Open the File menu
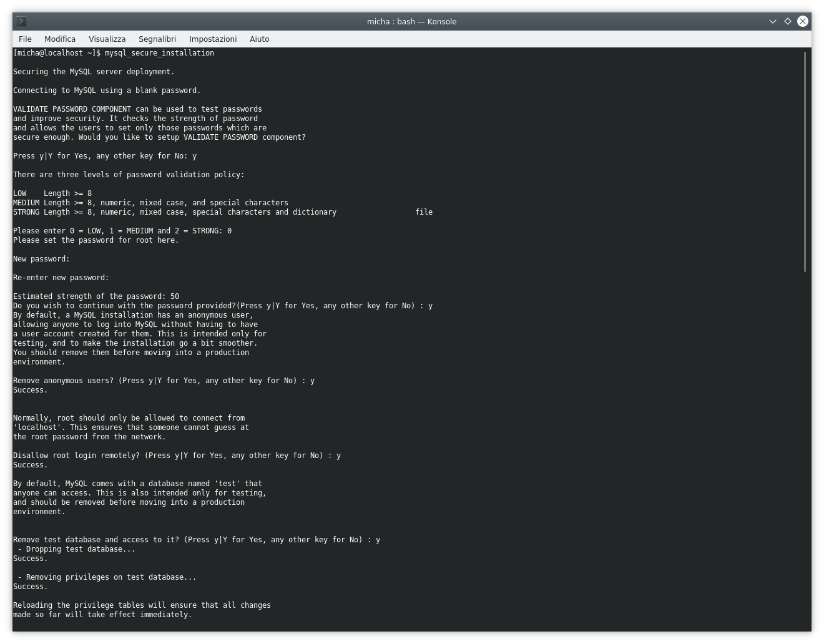Screen dimensions: 824x644 point(25,39)
